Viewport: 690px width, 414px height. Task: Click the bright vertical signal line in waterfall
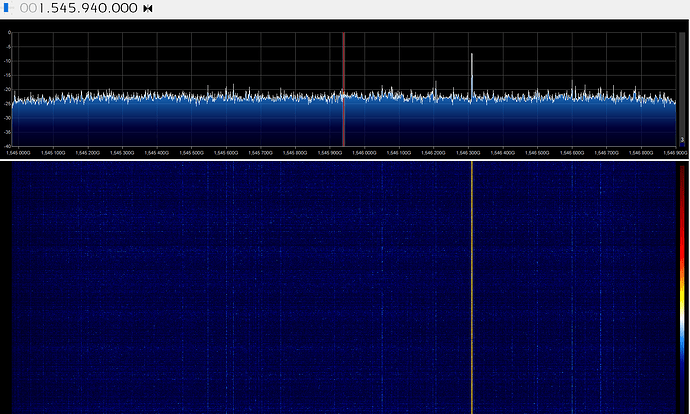[x=471, y=280]
